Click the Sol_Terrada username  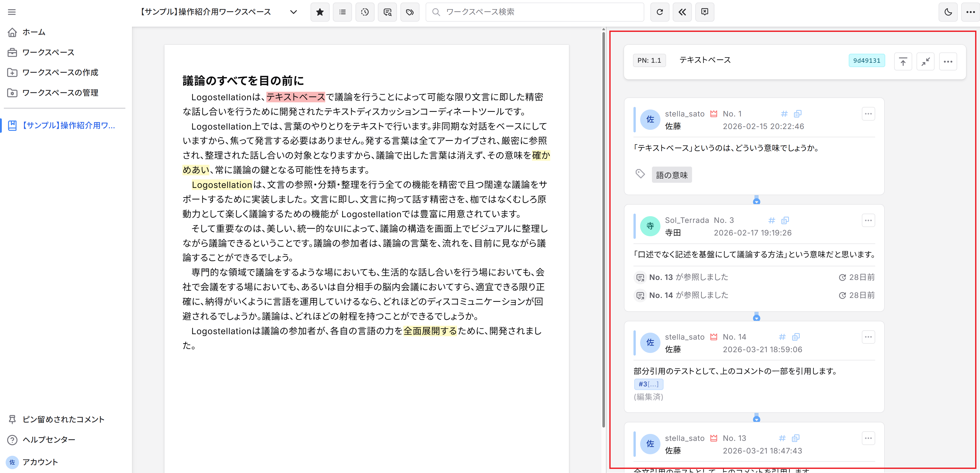(x=687, y=221)
